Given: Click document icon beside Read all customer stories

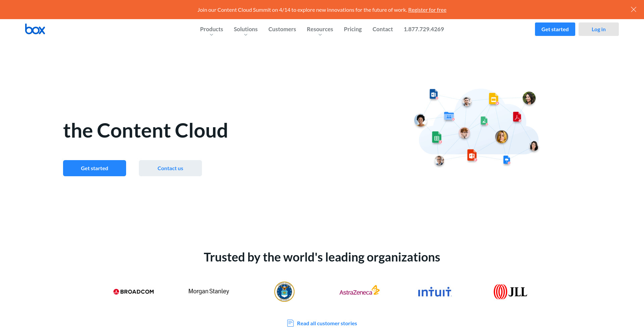Looking at the screenshot, I should [x=290, y=323].
